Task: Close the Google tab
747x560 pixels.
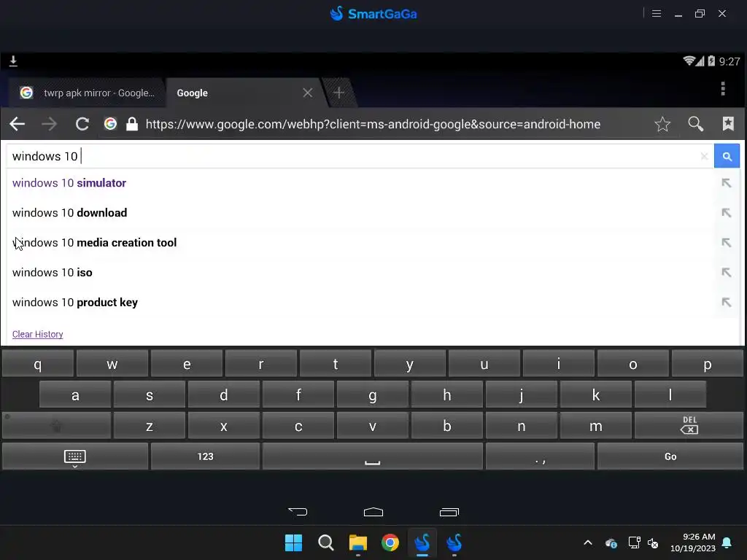Action: (x=308, y=93)
